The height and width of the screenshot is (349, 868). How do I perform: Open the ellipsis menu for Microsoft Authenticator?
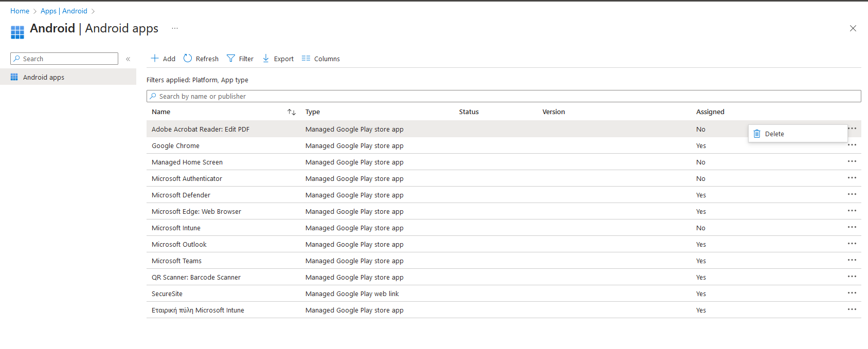coord(852,178)
